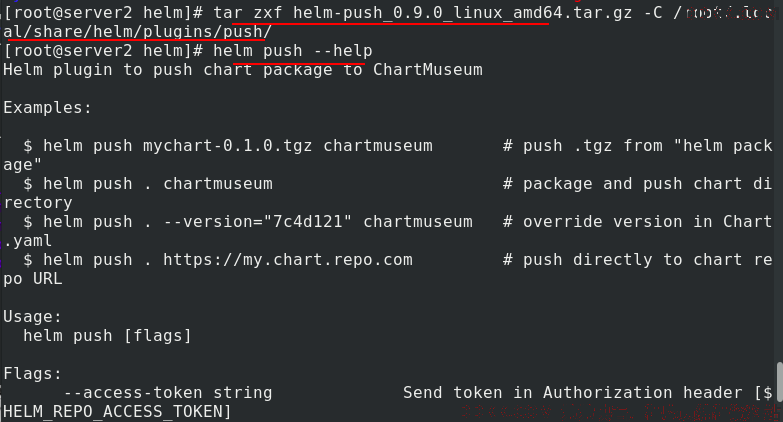Click 'Helm plugin to push chart package' line
This screenshot has height=422, width=783.
coord(168,70)
